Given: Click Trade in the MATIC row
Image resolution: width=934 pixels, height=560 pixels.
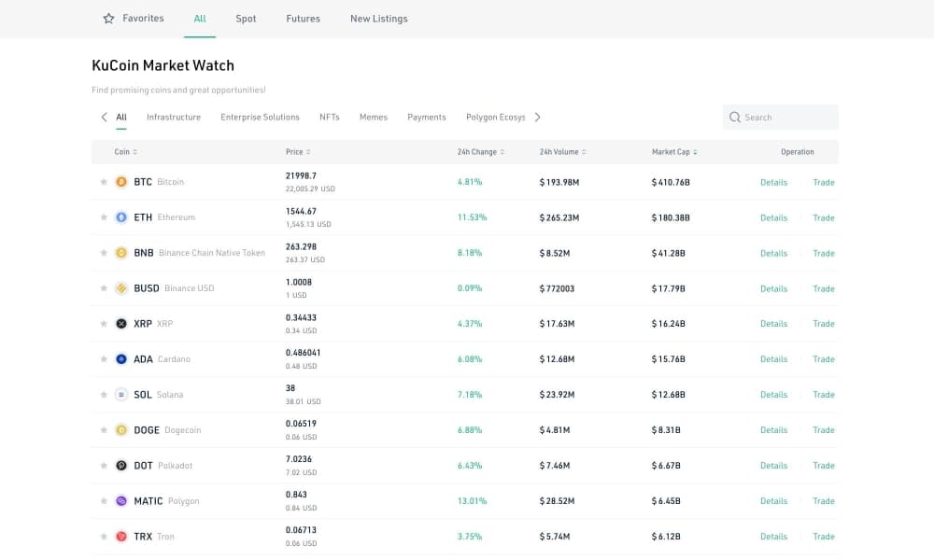Looking at the screenshot, I should pyautogui.click(x=824, y=501).
